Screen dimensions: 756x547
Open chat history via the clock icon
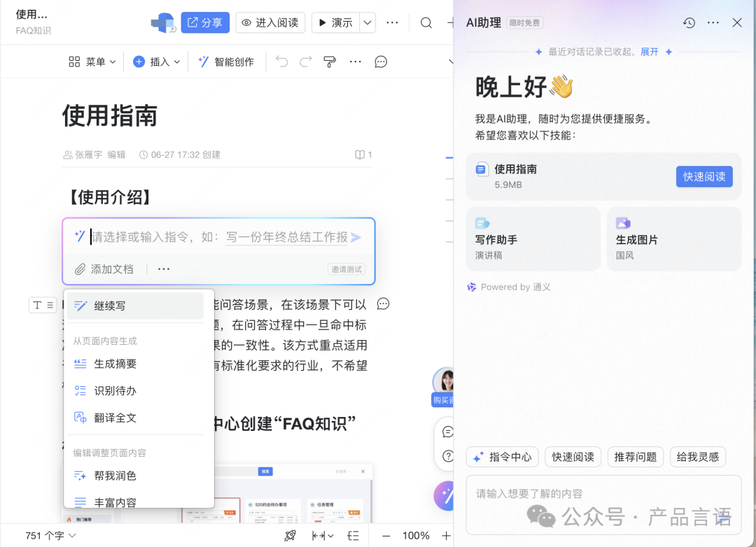point(688,22)
